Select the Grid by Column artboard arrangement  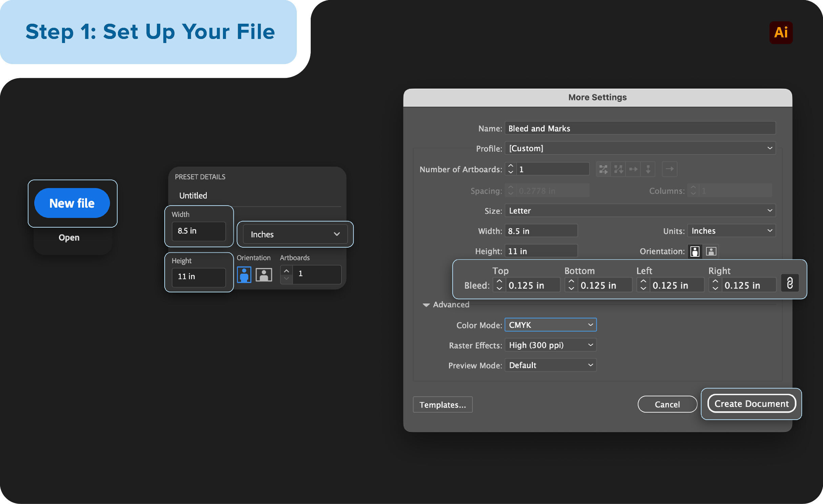[x=618, y=169]
